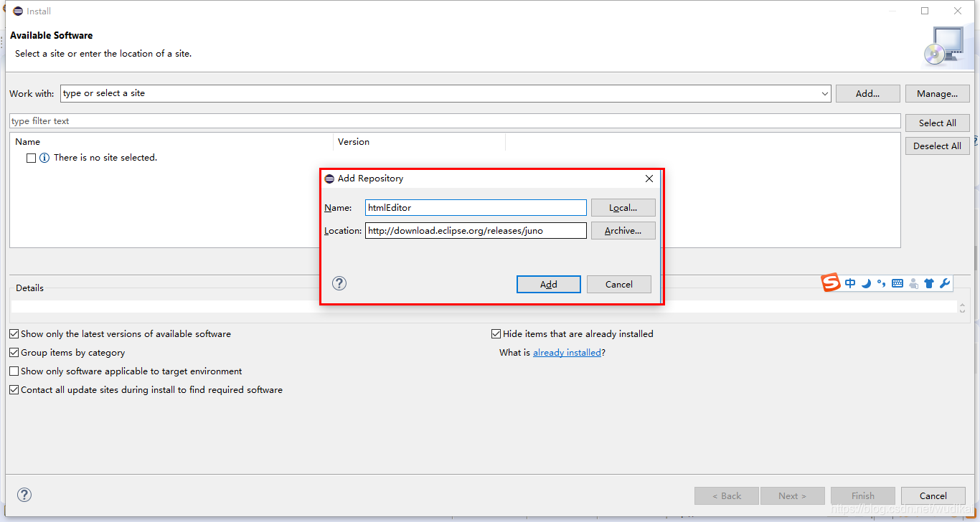The image size is (980, 522).
Task: Click the Manage... button
Action: pyautogui.click(x=937, y=94)
